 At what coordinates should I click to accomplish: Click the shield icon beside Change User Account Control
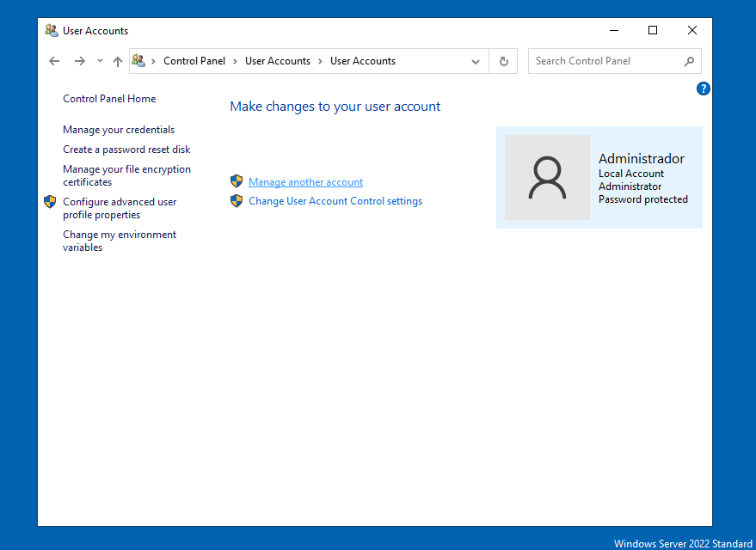(x=237, y=201)
